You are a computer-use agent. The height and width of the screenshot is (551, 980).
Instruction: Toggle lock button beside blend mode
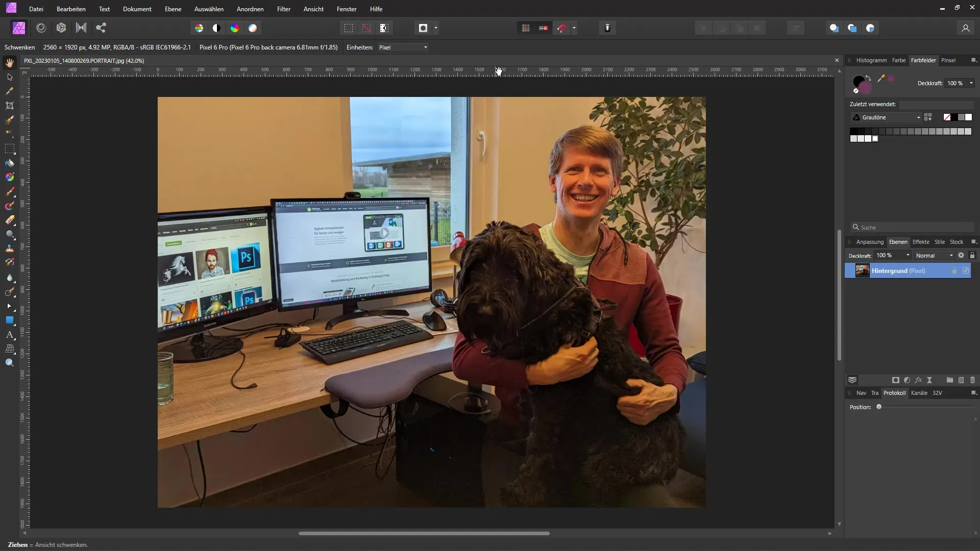coord(972,255)
